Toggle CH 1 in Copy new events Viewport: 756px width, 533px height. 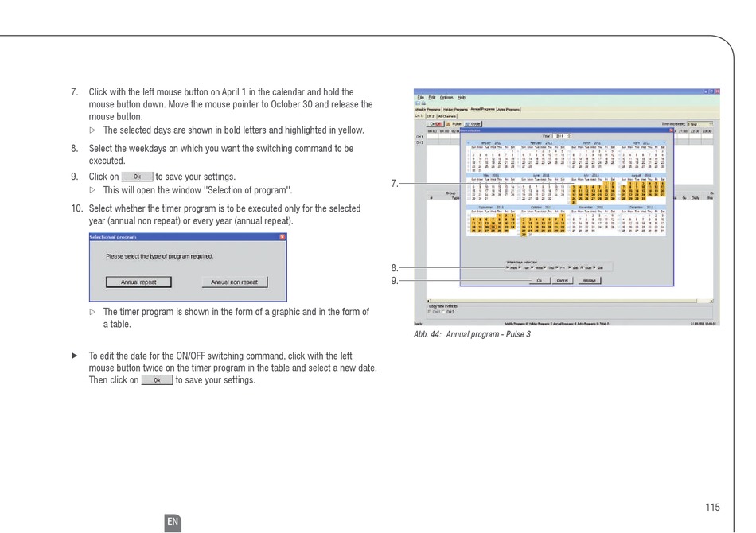pos(430,313)
